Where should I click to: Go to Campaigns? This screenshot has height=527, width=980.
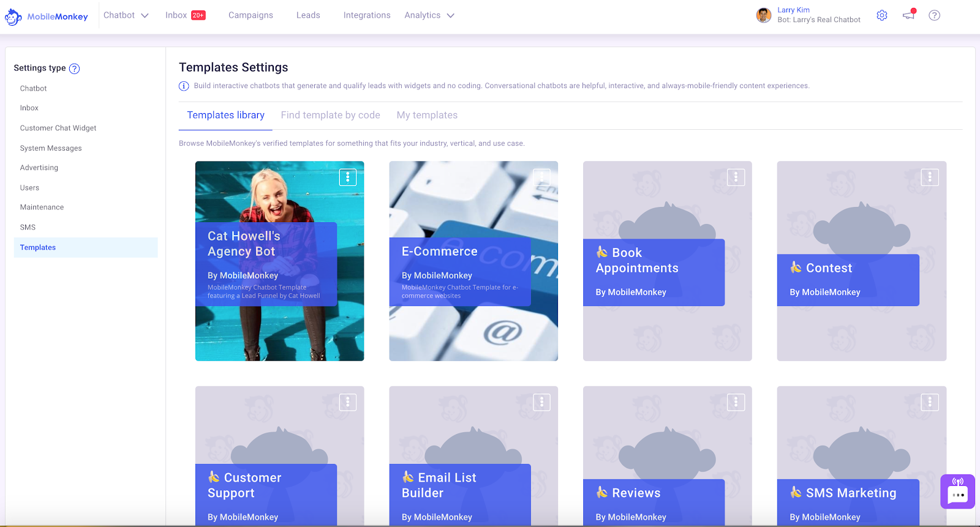[251, 15]
